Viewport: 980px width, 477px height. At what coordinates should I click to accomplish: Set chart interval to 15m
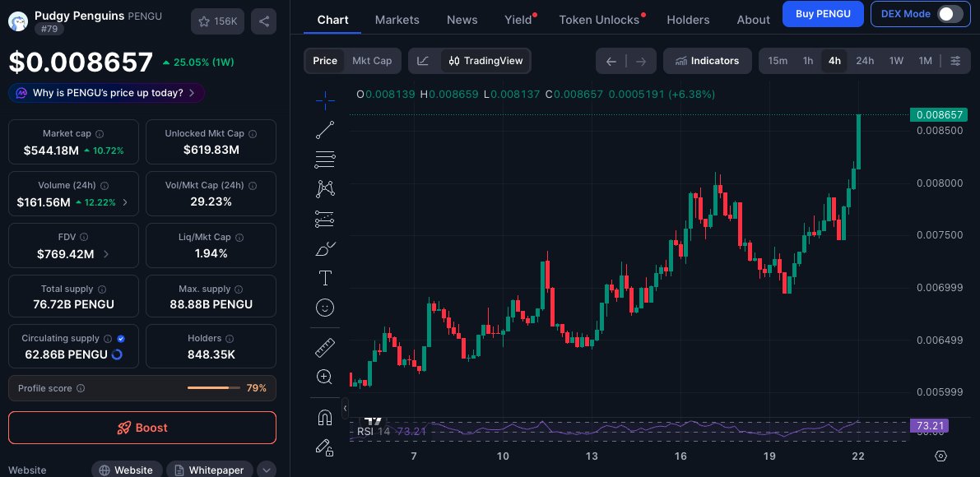pyautogui.click(x=778, y=61)
